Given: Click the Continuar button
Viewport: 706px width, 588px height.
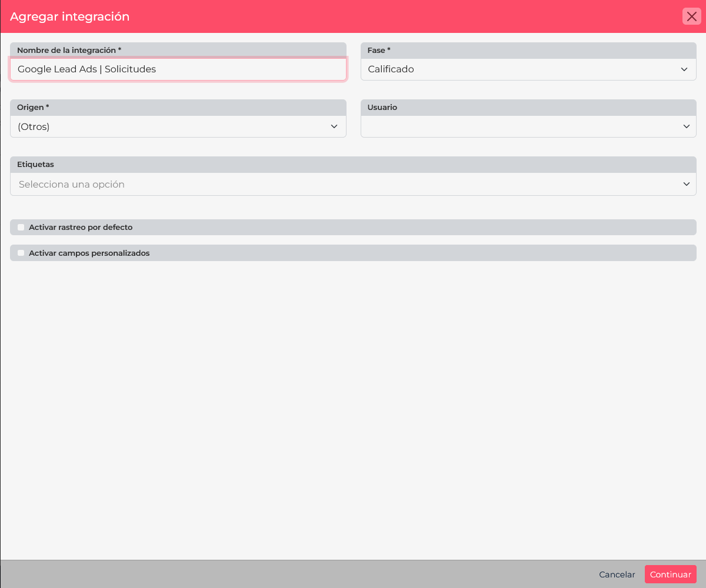Looking at the screenshot, I should [671, 574].
